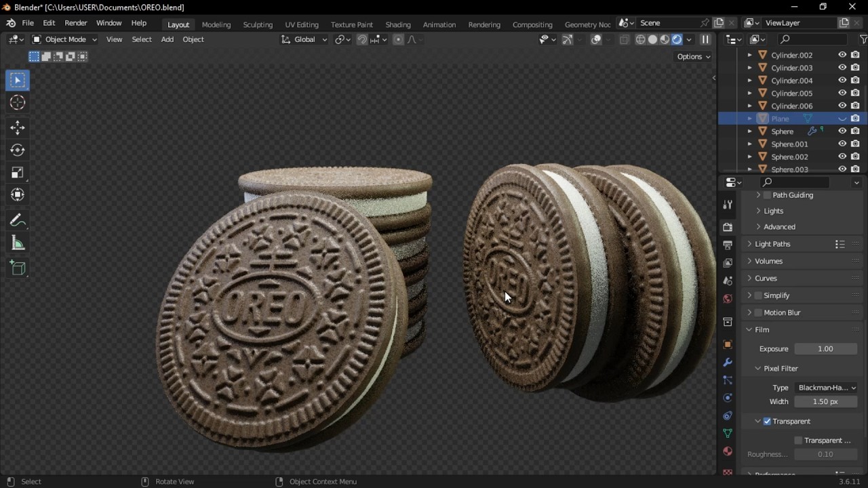Enable the Path Guiding checkbox
Screen dimensions: 868x488
point(767,195)
